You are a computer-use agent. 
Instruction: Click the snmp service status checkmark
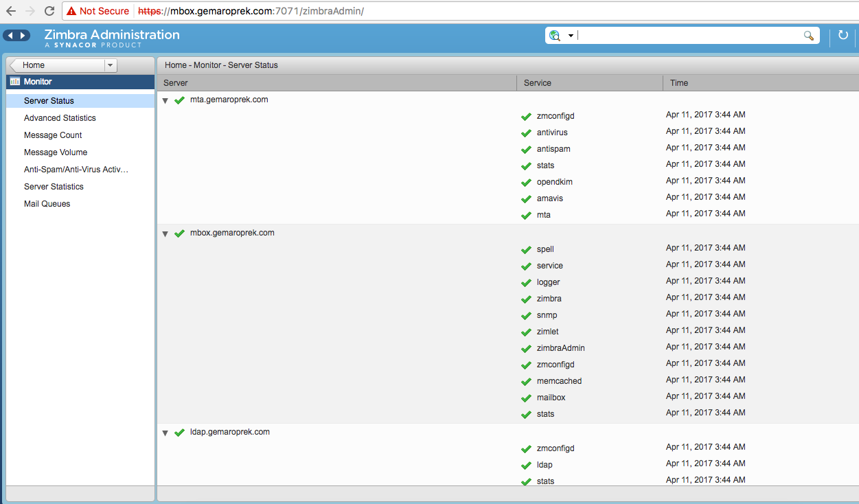click(526, 316)
